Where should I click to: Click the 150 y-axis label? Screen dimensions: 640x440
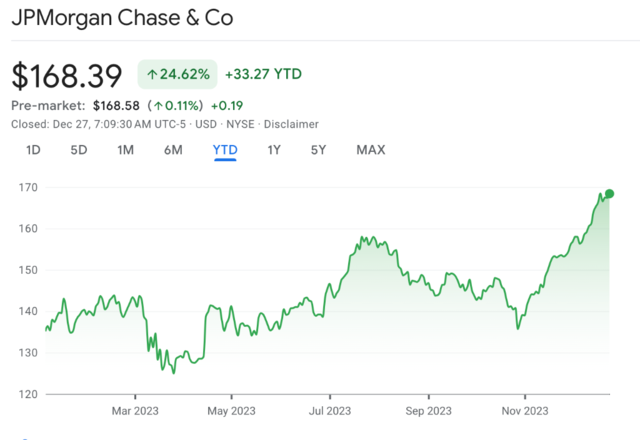pyautogui.click(x=28, y=270)
